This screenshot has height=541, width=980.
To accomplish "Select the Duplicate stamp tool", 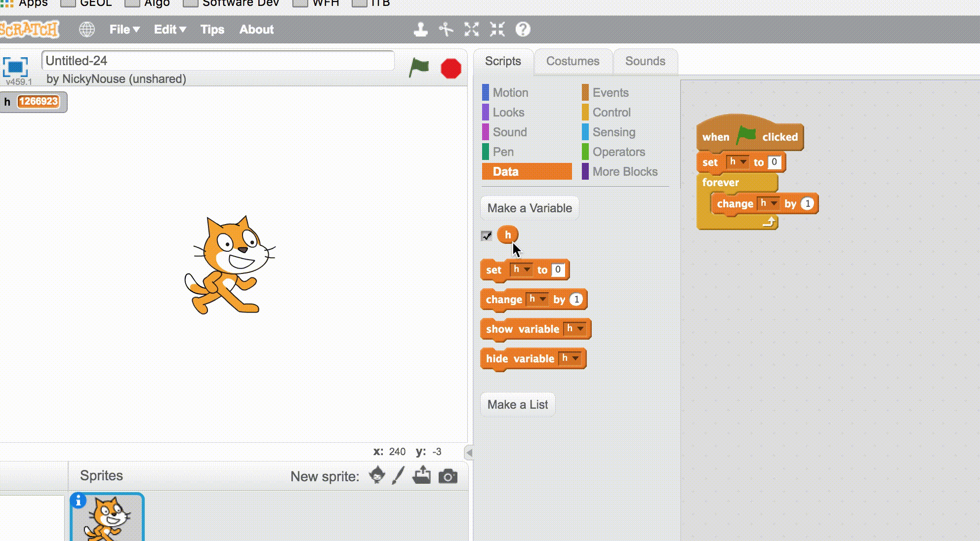I will point(420,30).
